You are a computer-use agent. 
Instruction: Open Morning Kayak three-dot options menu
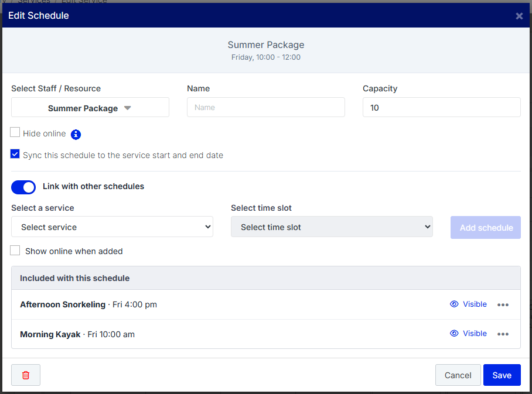pyautogui.click(x=503, y=334)
